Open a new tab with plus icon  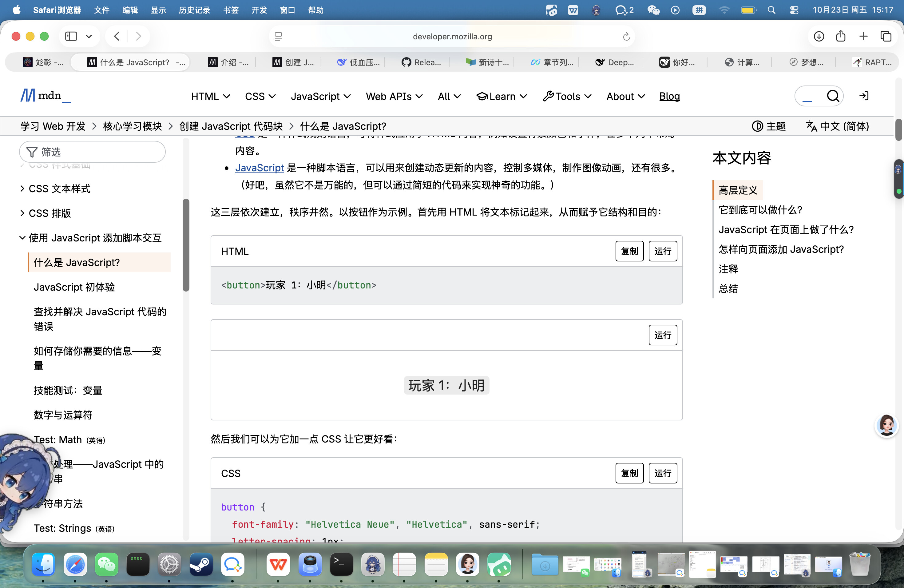(863, 36)
